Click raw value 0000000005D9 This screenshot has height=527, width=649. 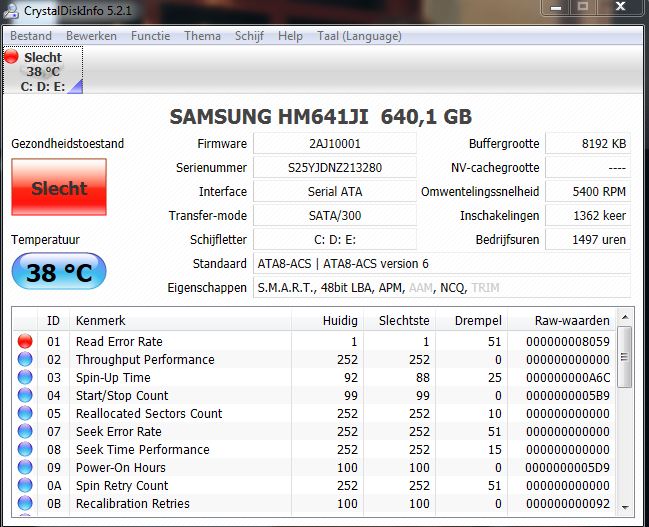click(x=568, y=467)
